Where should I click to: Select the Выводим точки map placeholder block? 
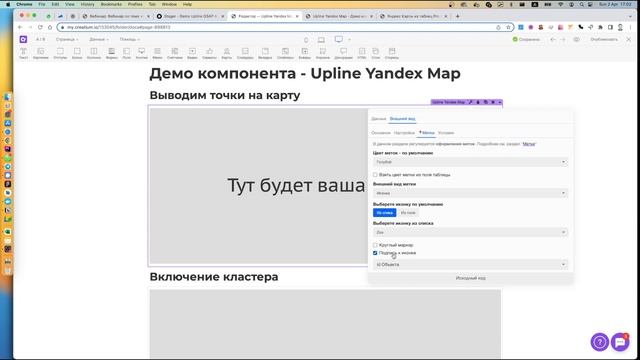[258, 186]
